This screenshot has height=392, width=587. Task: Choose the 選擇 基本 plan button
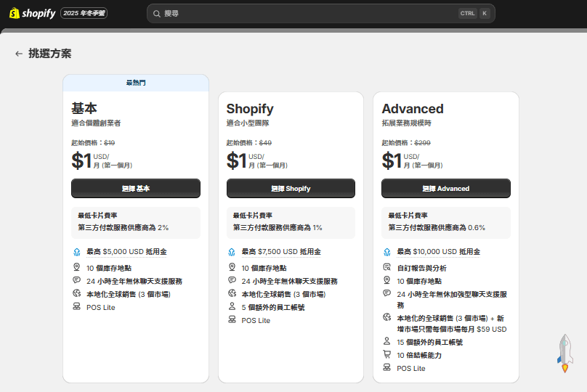tap(136, 188)
